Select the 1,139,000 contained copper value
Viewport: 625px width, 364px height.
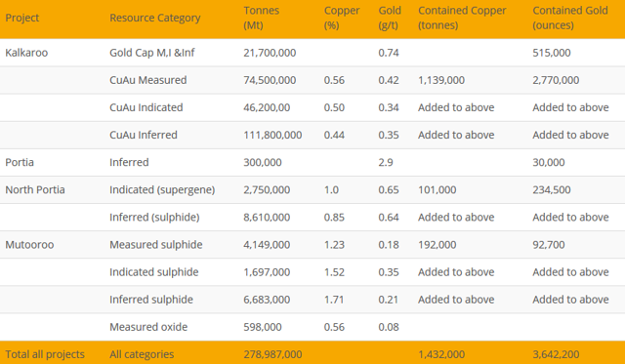(441, 80)
